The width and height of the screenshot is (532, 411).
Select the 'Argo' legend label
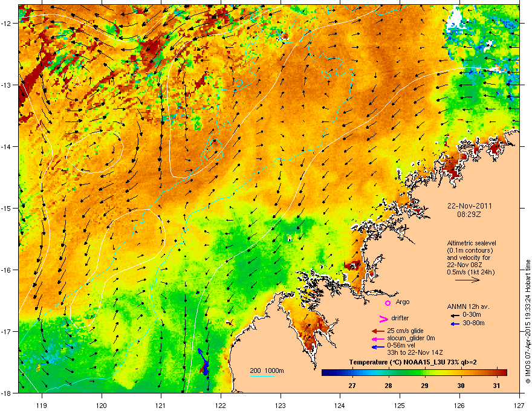click(x=403, y=302)
